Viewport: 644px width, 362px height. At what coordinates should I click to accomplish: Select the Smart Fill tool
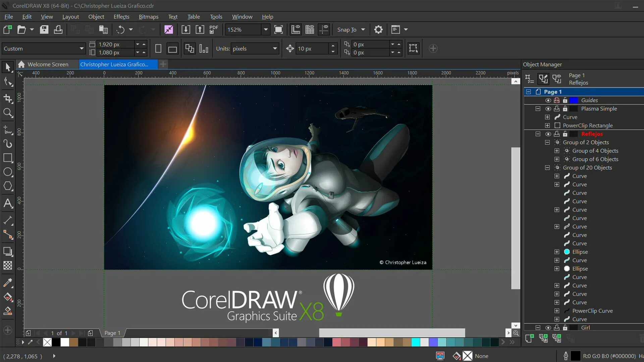click(8, 311)
